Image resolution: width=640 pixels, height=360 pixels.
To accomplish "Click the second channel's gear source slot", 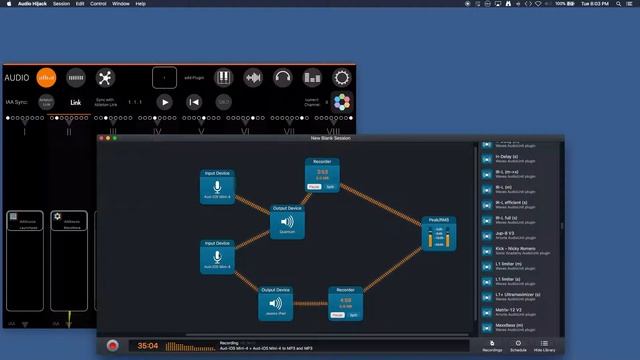I will coord(69,221).
